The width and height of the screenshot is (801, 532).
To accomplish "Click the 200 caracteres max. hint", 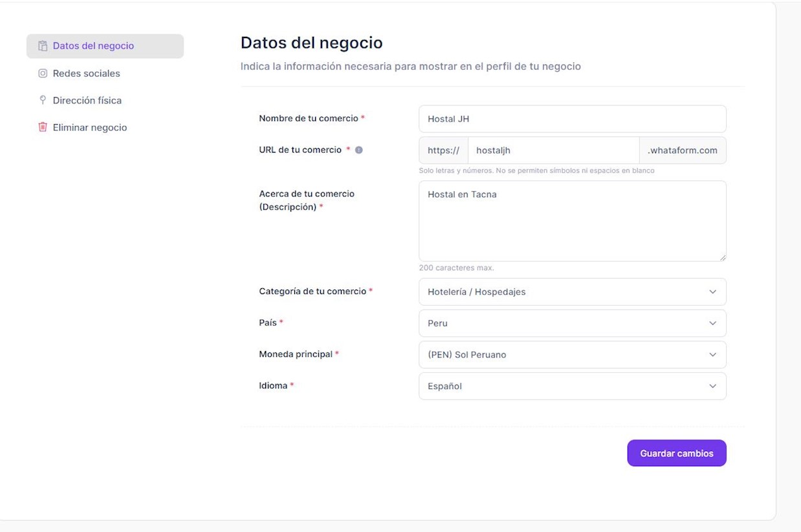I will click(456, 268).
